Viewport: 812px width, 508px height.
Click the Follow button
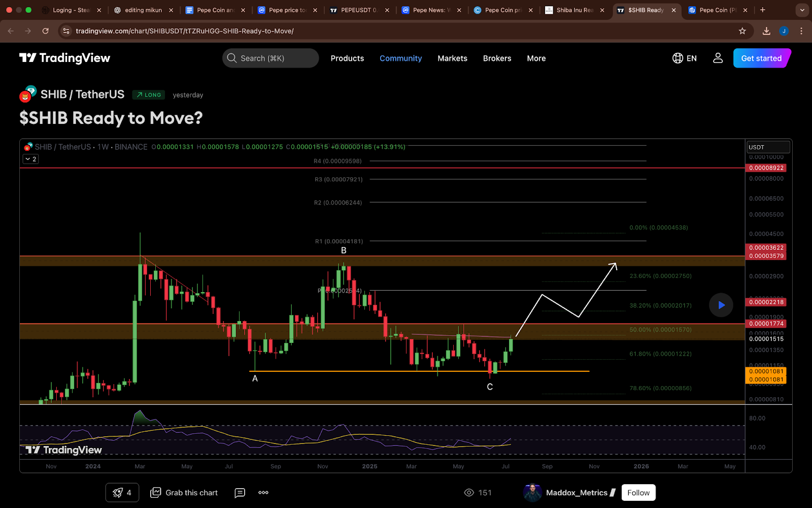click(638, 492)
